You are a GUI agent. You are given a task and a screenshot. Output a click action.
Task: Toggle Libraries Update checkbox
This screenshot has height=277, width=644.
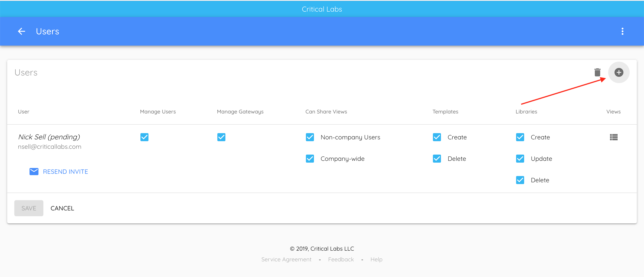(520, 159)
